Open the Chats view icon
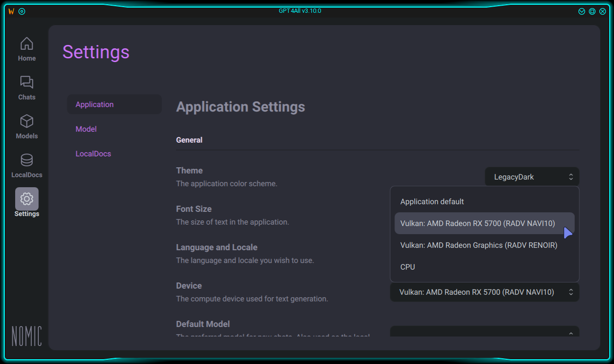Screen dimensions: 614x364 pos(27,82)
